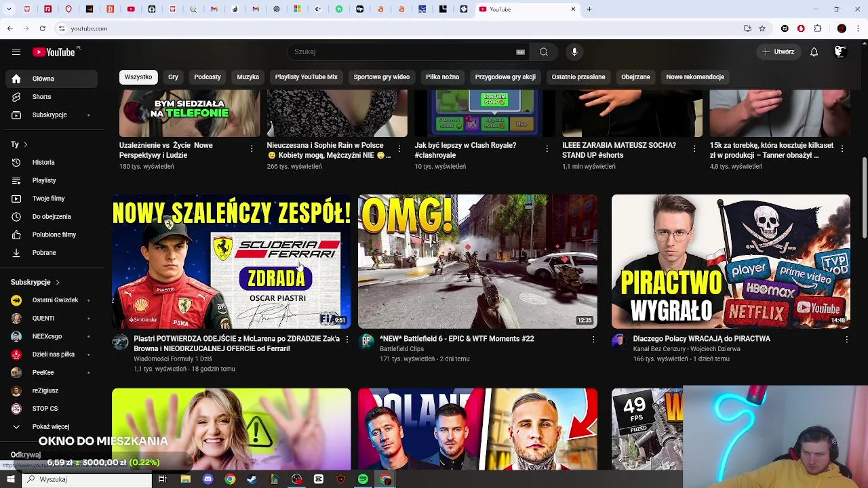Select the Podcasty filter chip
The height and width of the screenshot is (488, 868).
pos(208,77)
